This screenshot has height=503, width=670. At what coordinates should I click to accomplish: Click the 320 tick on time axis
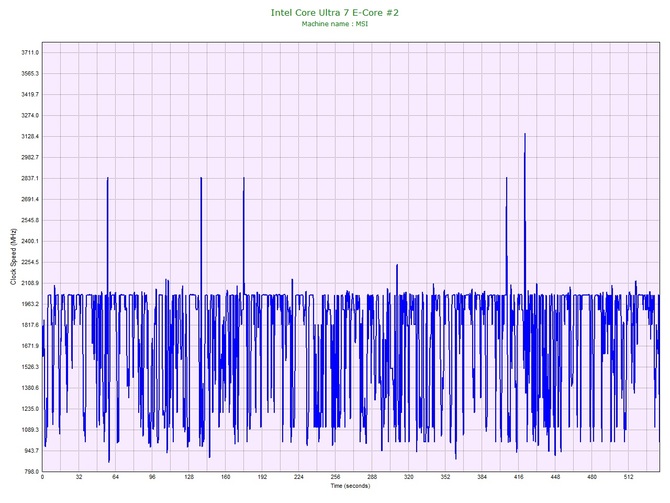[409, 477]
